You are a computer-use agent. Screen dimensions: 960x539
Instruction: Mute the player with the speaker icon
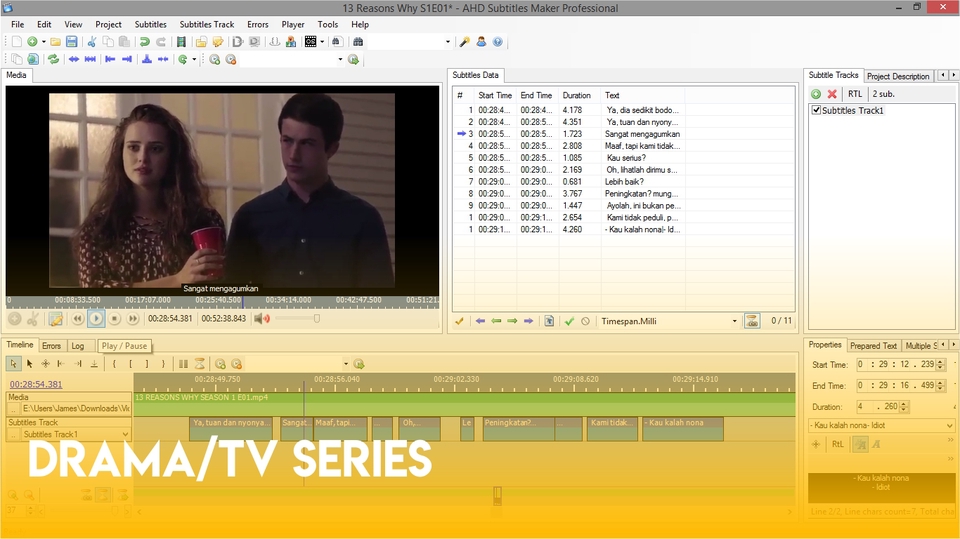click(261, 318)
